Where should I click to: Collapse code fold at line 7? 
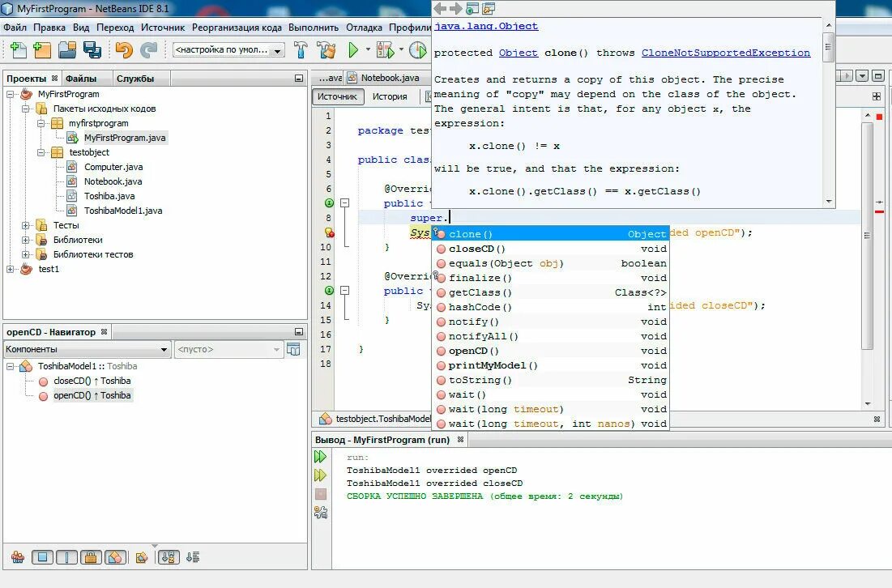(x=344, y=203)
